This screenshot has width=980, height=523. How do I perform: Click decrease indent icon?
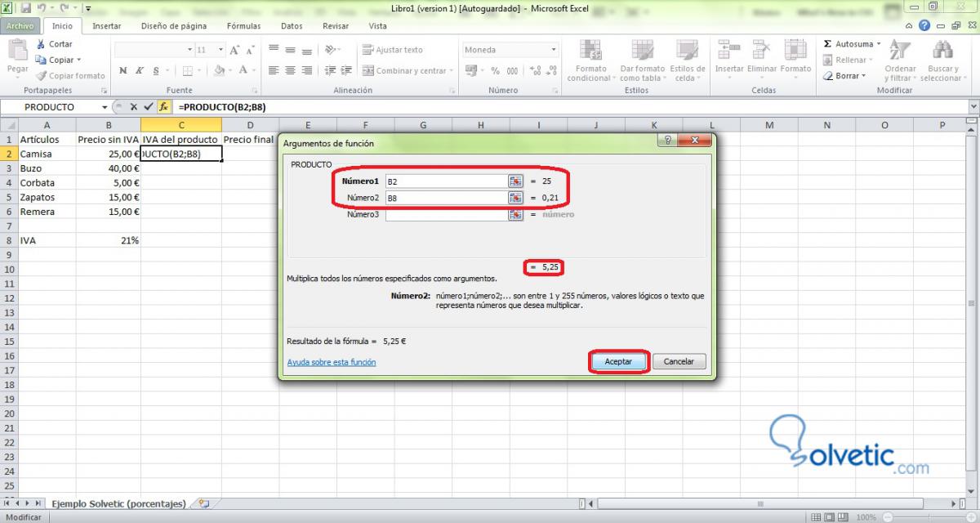point(328,71)
